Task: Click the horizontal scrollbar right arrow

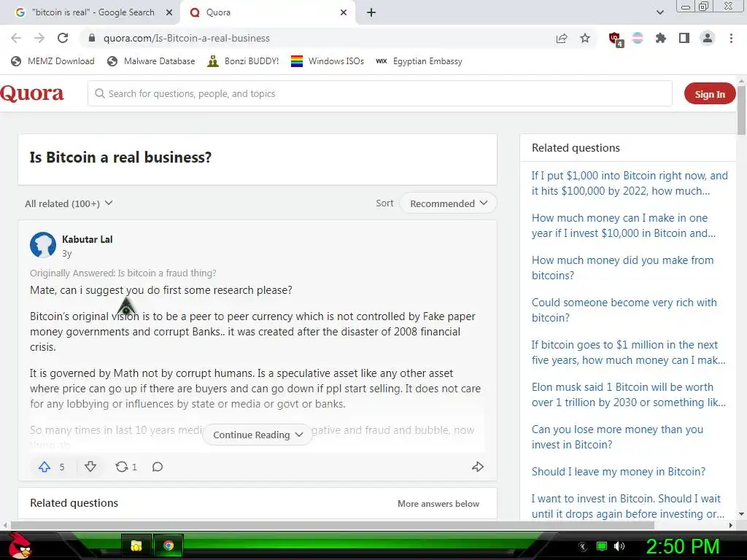Action: (731, 525)
